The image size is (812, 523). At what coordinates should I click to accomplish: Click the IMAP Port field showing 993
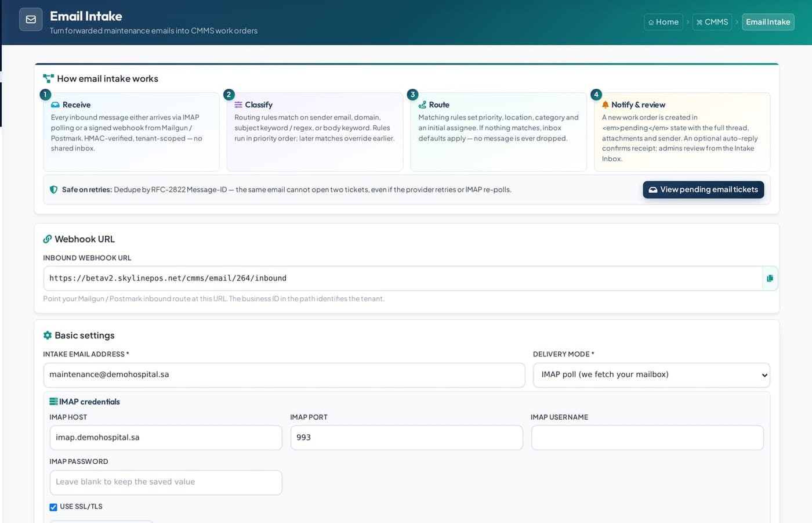click(407, 438)
